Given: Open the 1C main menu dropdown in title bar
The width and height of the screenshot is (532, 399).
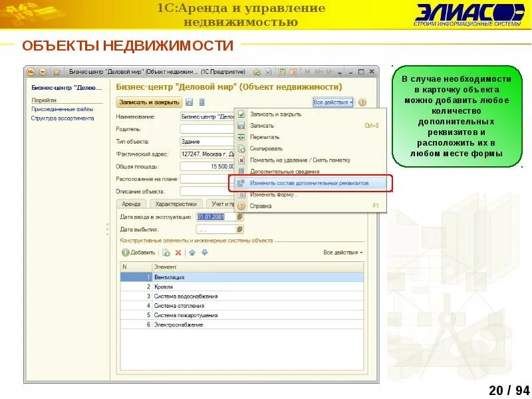Looking at the screenshot, I should click(43, 72).
